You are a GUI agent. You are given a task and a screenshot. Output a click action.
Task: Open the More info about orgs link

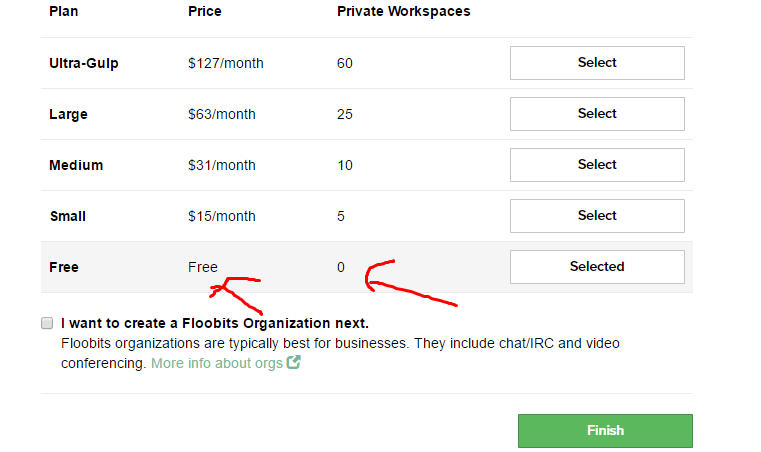pyautogui.click(x=217, y=363)
